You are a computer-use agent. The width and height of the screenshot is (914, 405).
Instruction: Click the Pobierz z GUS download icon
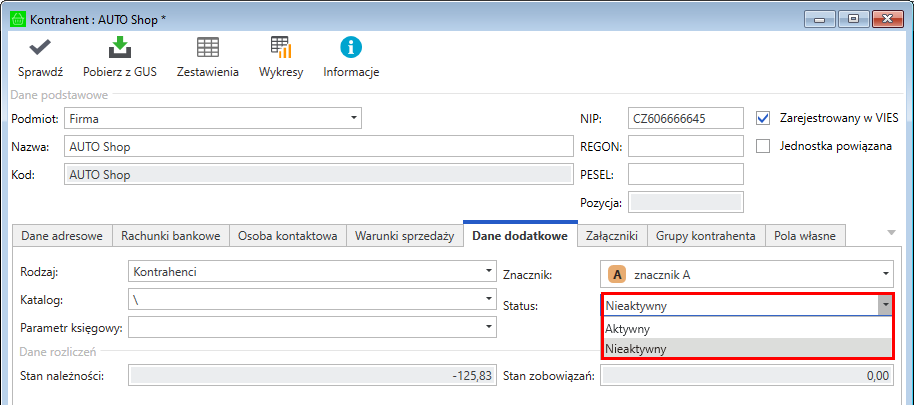point(120,48)
